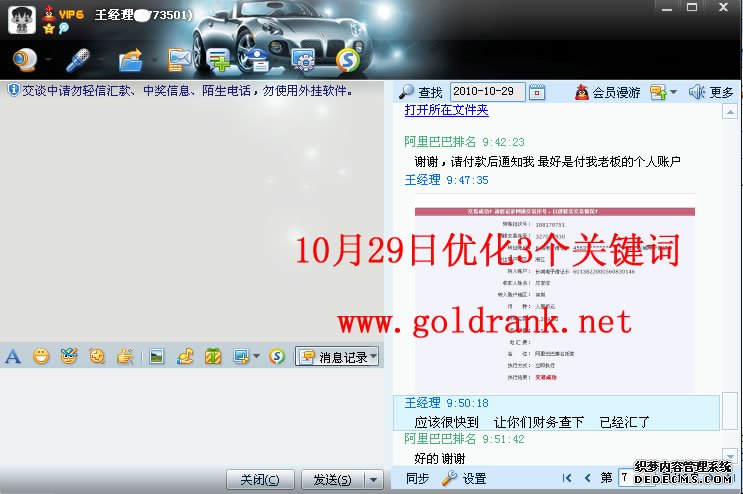743x494 pixels.
Task: Open the 更多 more options
Action: [711, 92]
